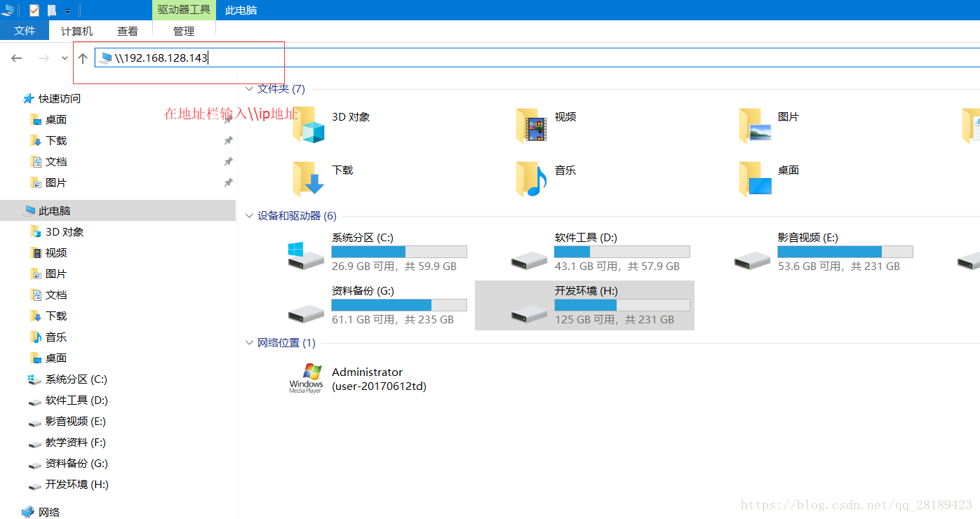Click the address bar with \\192.168.128.143
The width and height of the screenshot is (980, 519).
coord(537,58)
